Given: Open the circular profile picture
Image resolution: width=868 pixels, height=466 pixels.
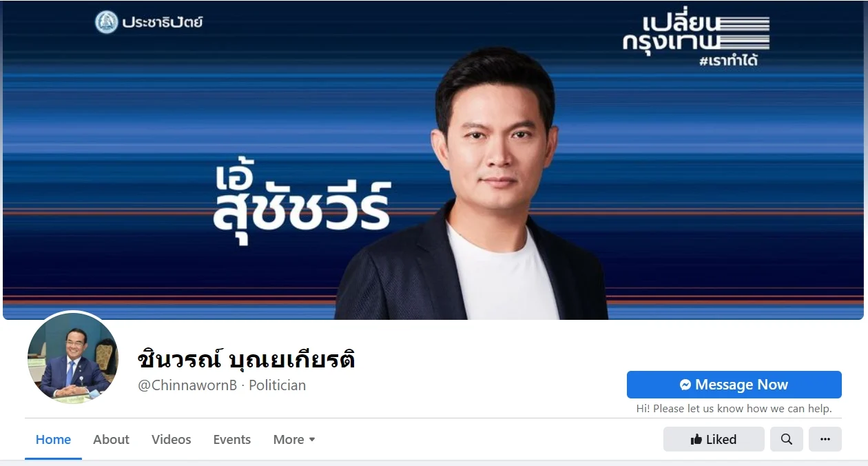Looking at the screenshot, I should (73, 358).
